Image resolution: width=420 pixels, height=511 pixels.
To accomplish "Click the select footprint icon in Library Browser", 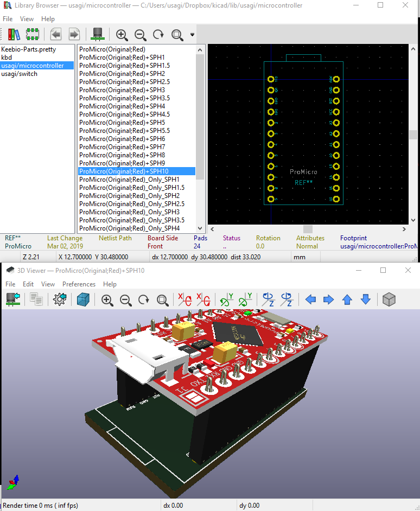I will pos(32,34).
